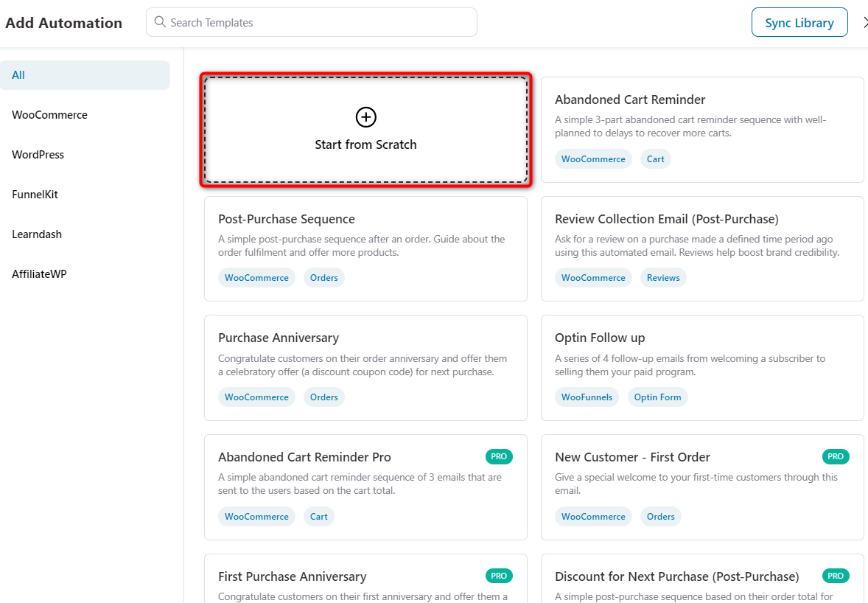The image size is (868, 603).
Task: Open the Abandoned Cart Reminder Pro title
Action: 304,457
